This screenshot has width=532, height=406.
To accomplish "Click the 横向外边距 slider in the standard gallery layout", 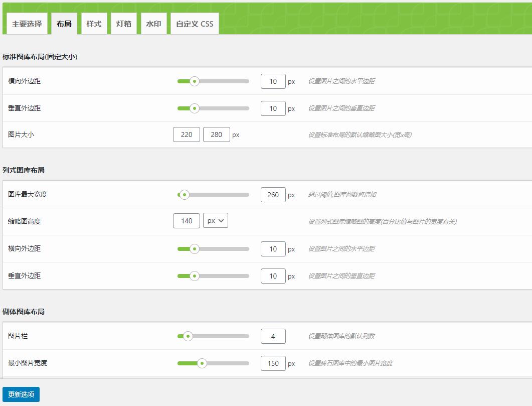I will click(x=213, y=81).
